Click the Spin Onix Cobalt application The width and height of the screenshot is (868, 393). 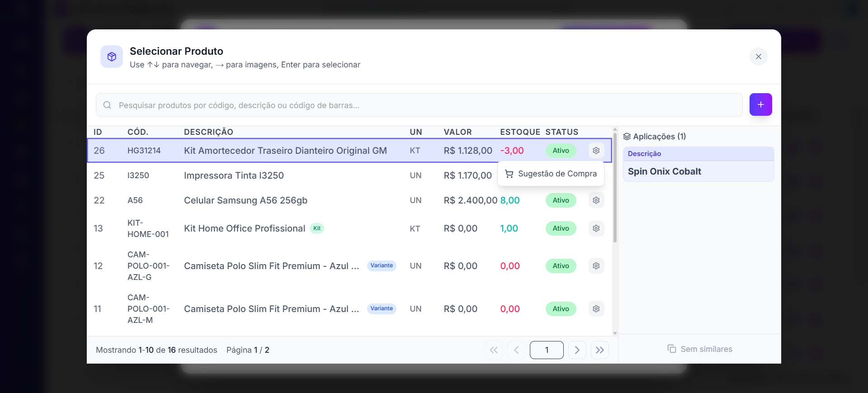click(x=664, y=171)
